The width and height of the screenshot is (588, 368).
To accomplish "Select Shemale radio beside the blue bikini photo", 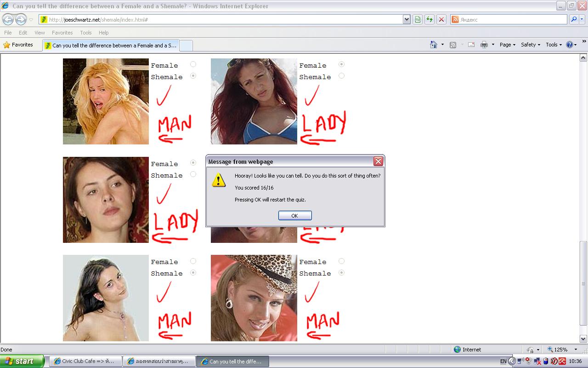I will pyautogui.click(x=341, y=76).
